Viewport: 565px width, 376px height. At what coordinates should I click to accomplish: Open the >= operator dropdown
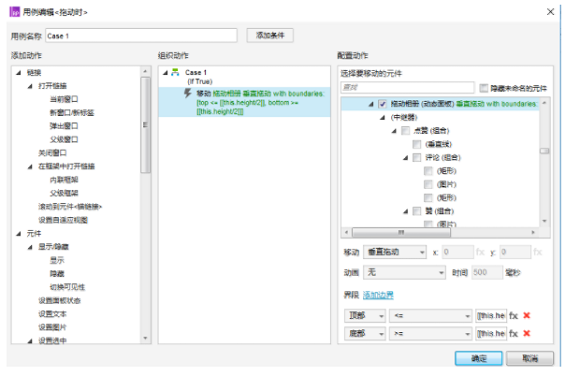click(431, 333)
